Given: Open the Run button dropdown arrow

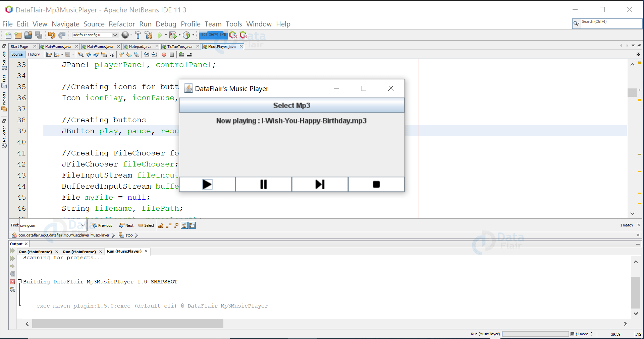Looking at the screenshot, I should 165,35.
